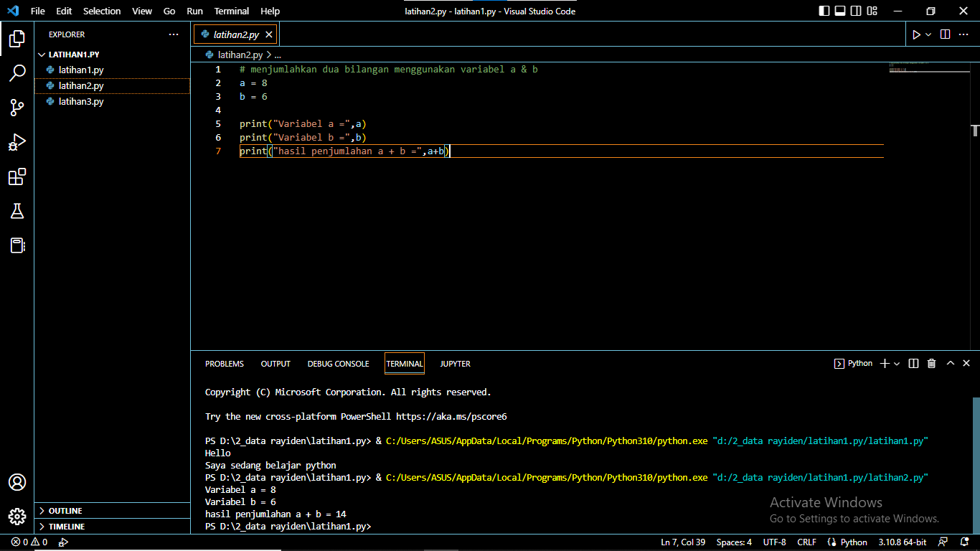Create a new terminal with the plus icon
Image resolution: width=980 pixels, height=551 pixels.
[884, 363]
